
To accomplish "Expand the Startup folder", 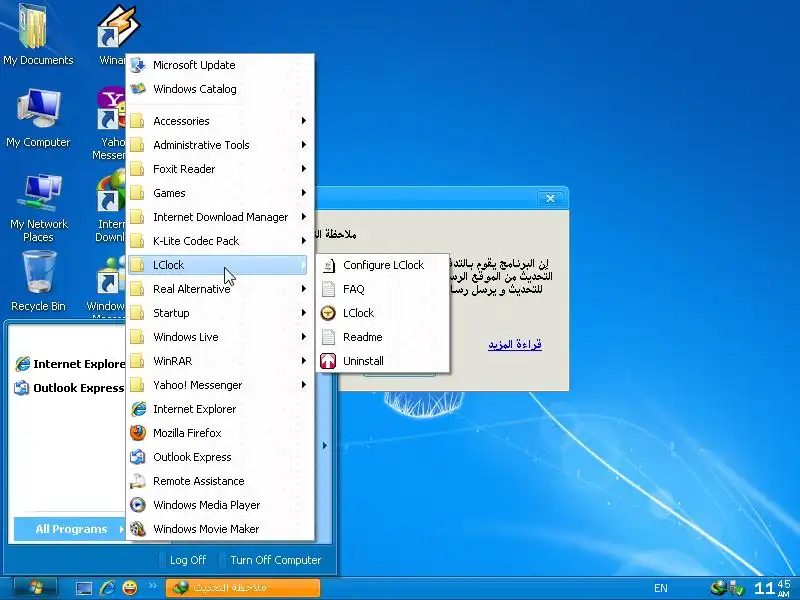I will point(218,313).
